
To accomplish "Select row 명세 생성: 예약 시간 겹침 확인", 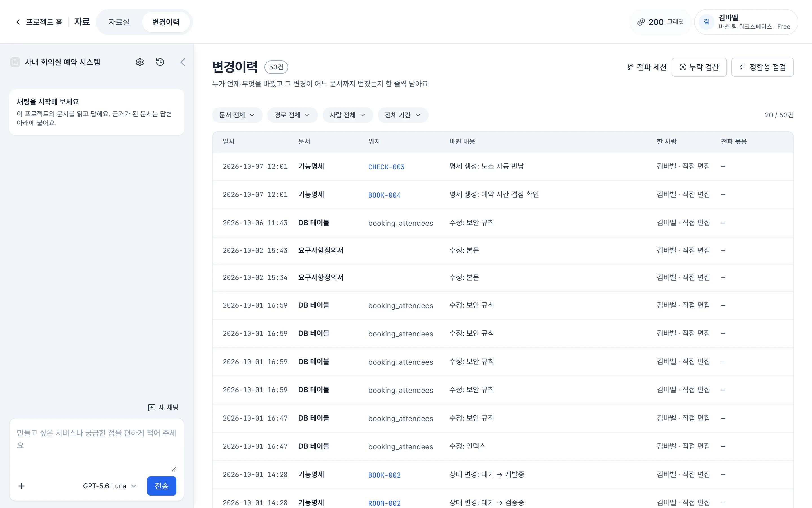I will pyautogui.click(x=503, y=195).
